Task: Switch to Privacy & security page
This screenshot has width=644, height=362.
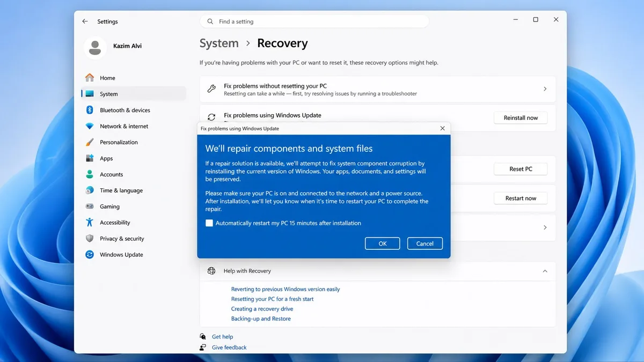Action: point(134,239)
